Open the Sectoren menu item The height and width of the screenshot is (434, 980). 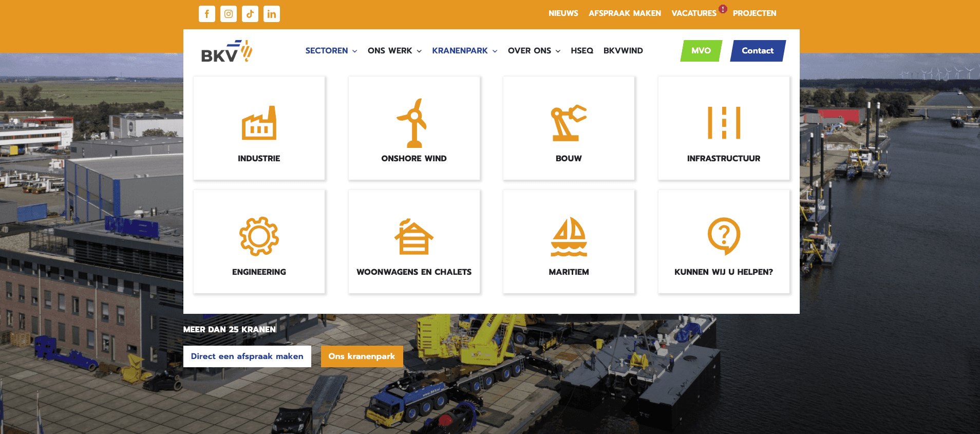click(x=327, y=51)
